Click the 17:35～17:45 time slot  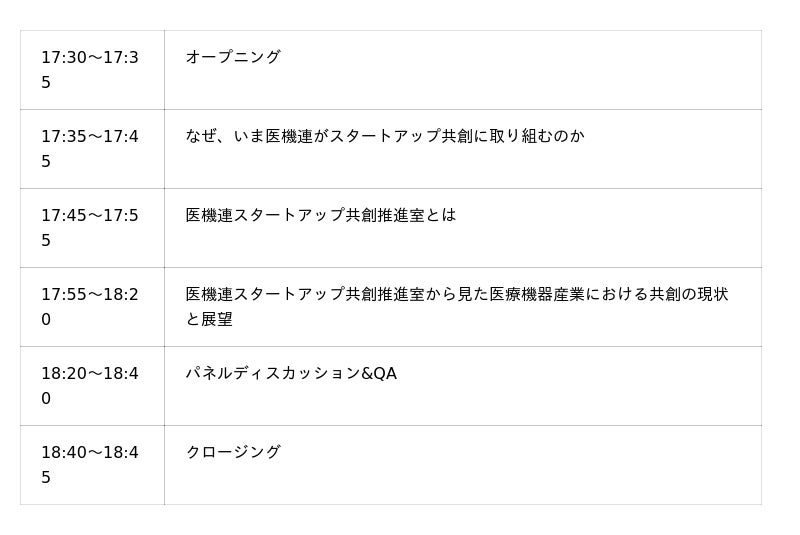[90, 149]
